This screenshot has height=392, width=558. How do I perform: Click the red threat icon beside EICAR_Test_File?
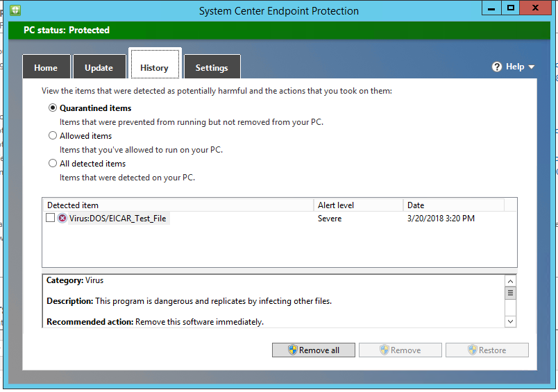click(62, 218)
